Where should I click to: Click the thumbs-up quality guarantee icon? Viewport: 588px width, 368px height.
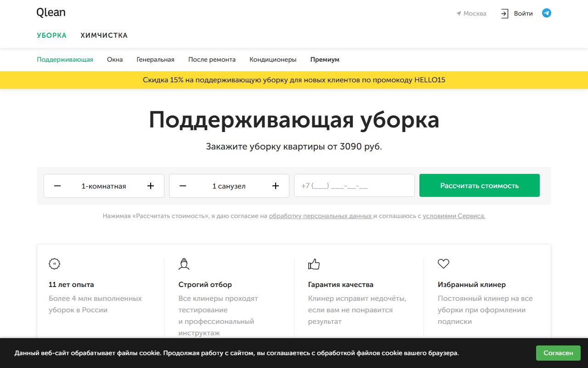(314, 264)
